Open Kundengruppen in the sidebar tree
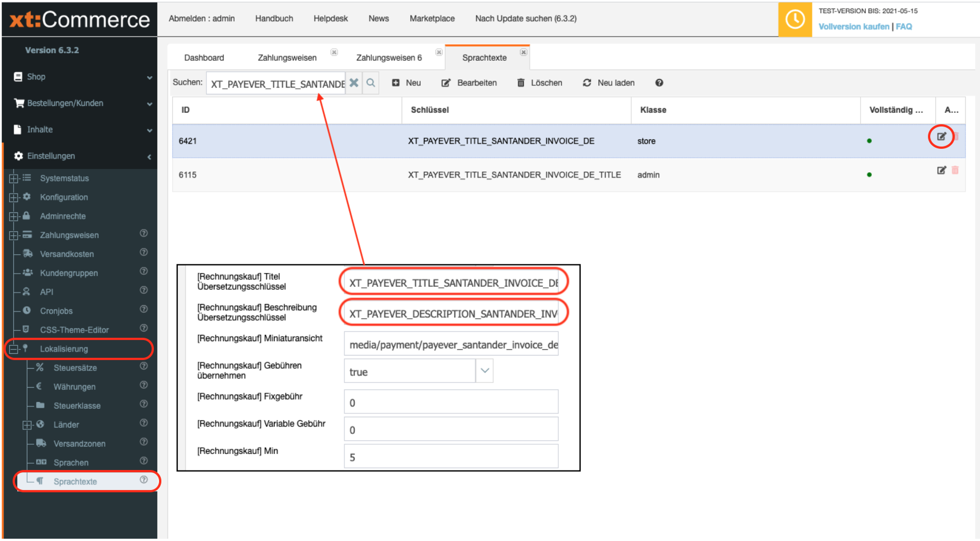 coord(69,273)
